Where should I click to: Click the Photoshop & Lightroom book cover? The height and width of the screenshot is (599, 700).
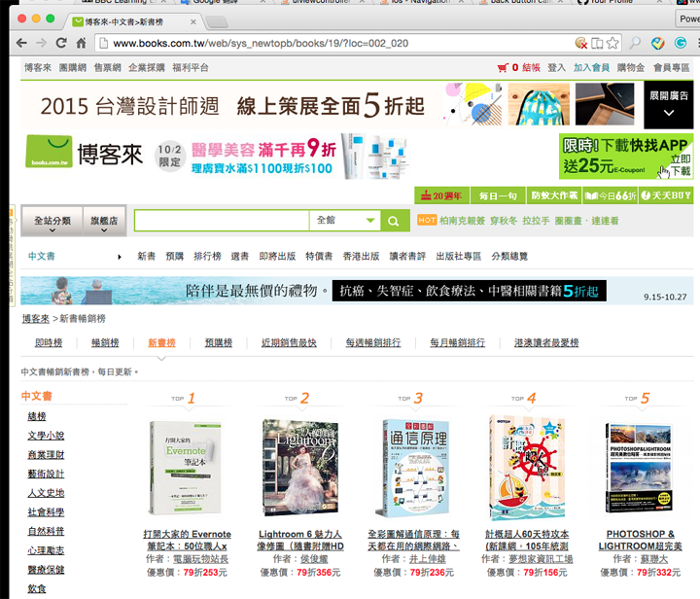640,468
